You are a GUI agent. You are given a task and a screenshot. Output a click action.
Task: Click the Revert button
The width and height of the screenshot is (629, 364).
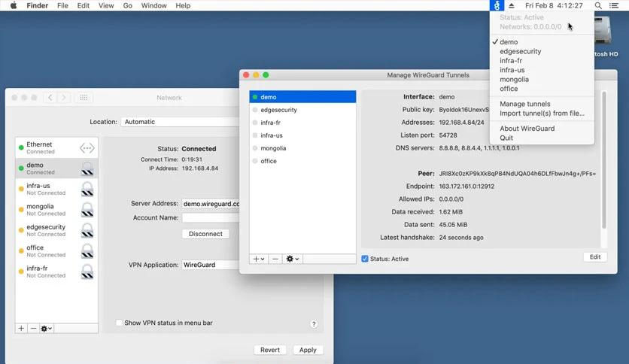[x=270, y=350]
